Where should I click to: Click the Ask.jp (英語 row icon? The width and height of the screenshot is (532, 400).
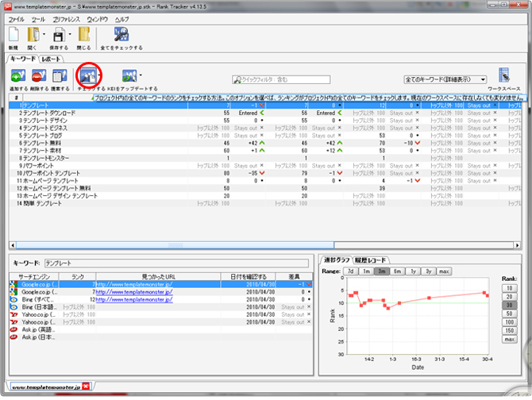pos(13,329)
